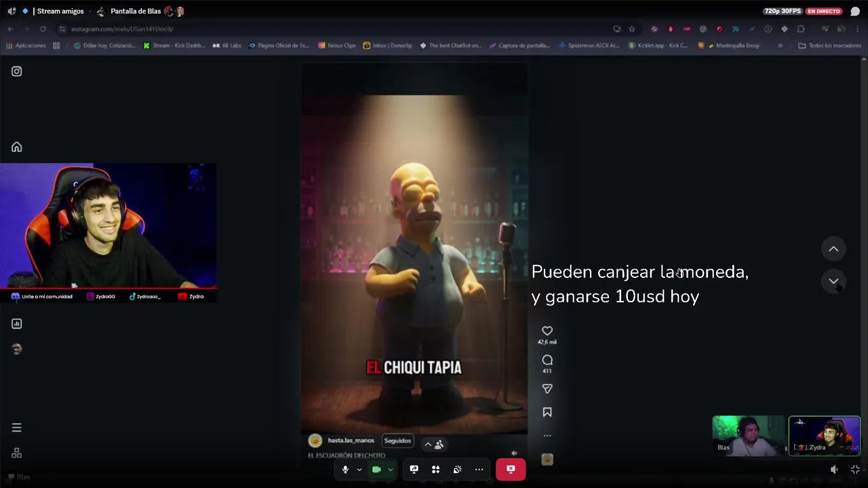Click the Seguidos following button

pos(397,441)
